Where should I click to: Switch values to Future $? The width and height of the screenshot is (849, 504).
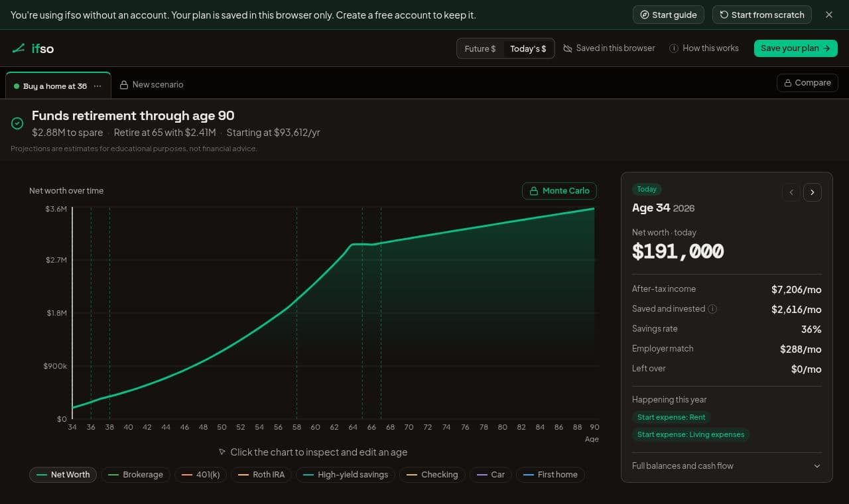tap(480, 48)
